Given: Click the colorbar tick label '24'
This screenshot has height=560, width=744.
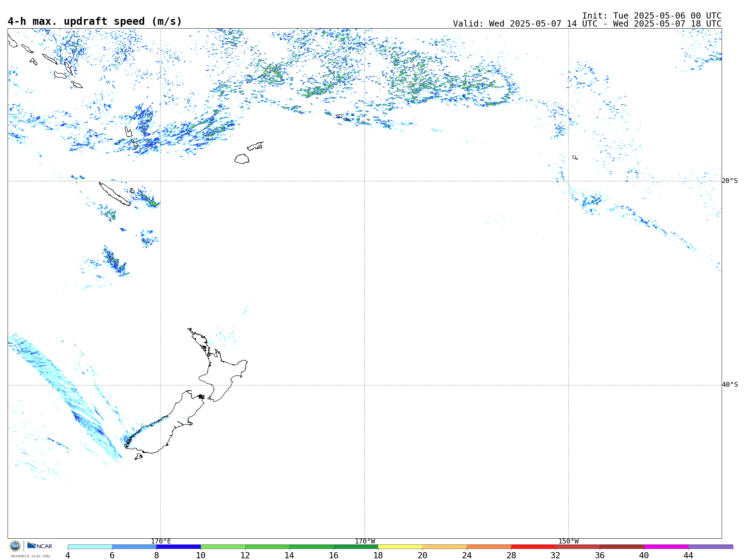Looking at the screenshot, I should click(467, 556).
